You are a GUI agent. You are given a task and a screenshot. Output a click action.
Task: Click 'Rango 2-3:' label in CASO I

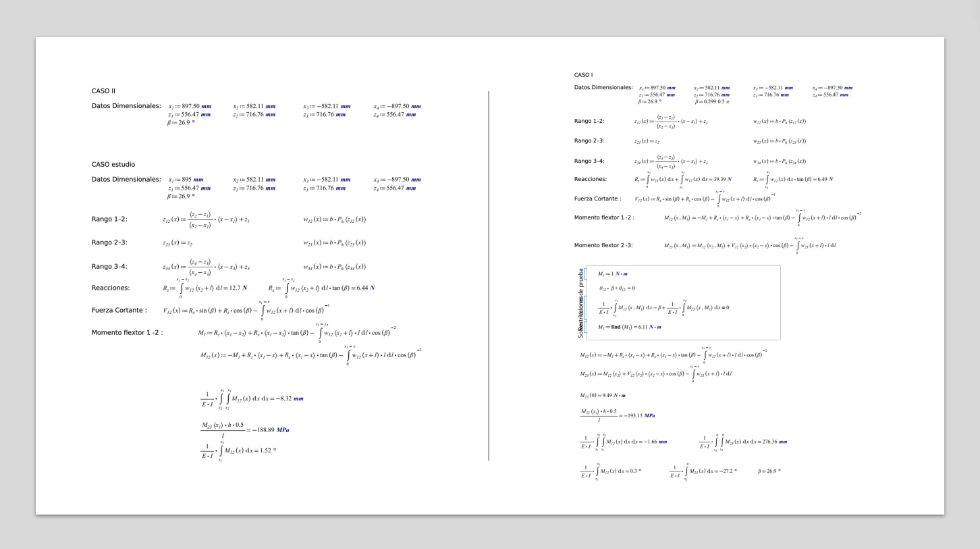589,140
